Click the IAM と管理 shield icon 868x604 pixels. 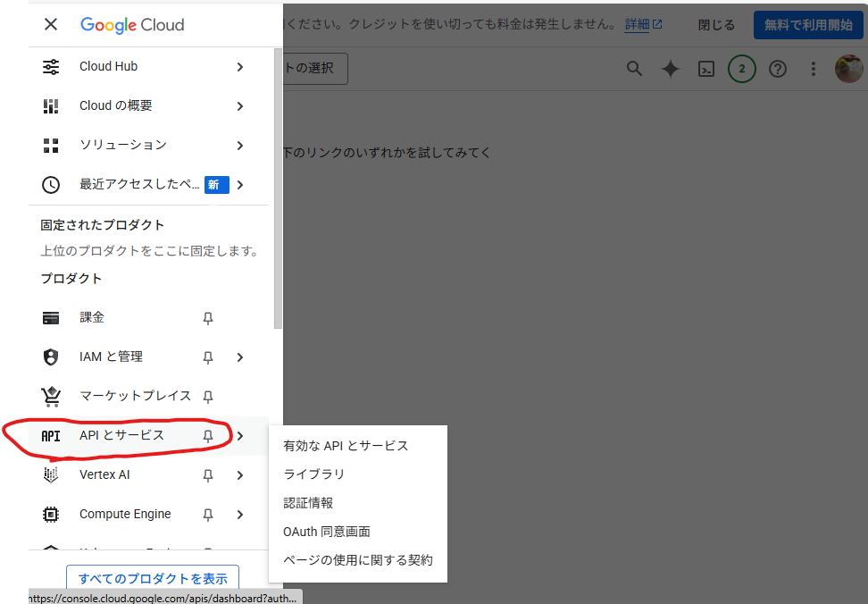[x=51, y=357]
